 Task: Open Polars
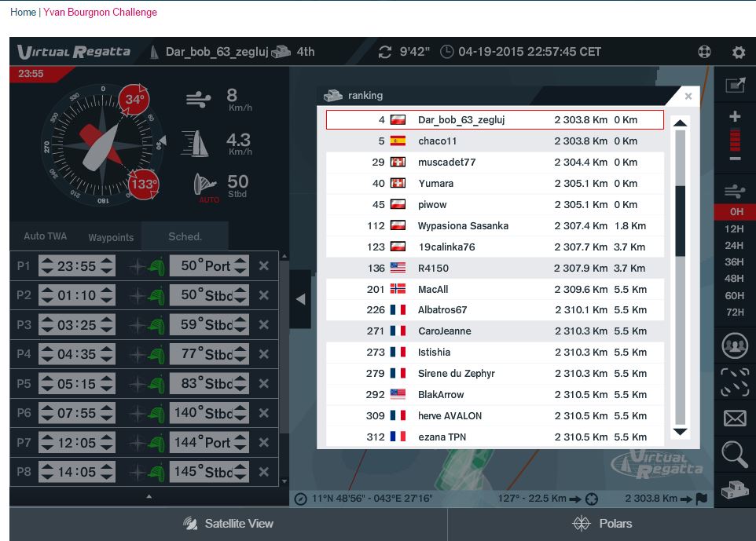tap(602, 524)
